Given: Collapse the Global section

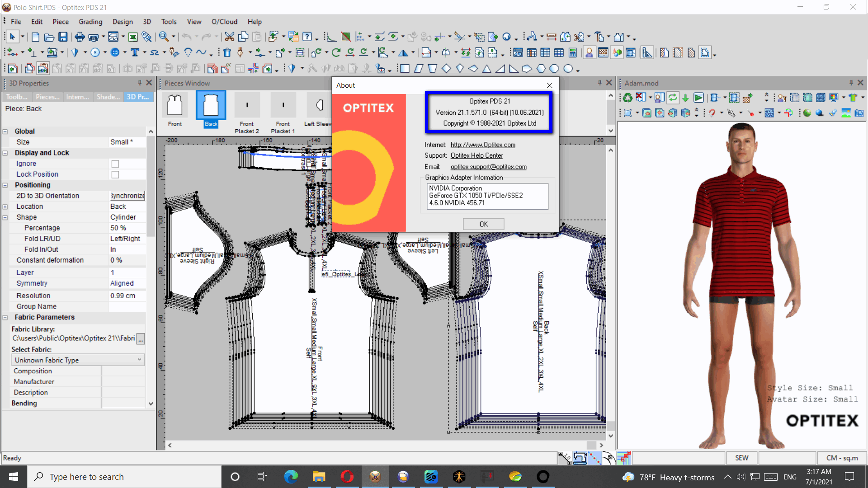Looking at the screenshot, I should (5, 131).
